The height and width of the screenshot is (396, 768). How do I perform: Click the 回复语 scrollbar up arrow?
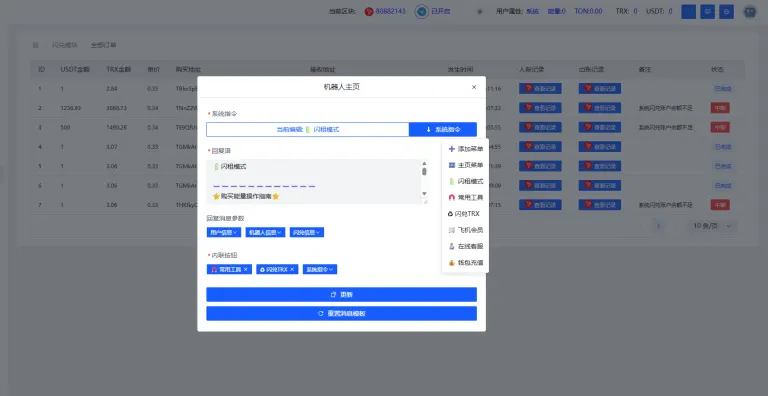point(424,164)
